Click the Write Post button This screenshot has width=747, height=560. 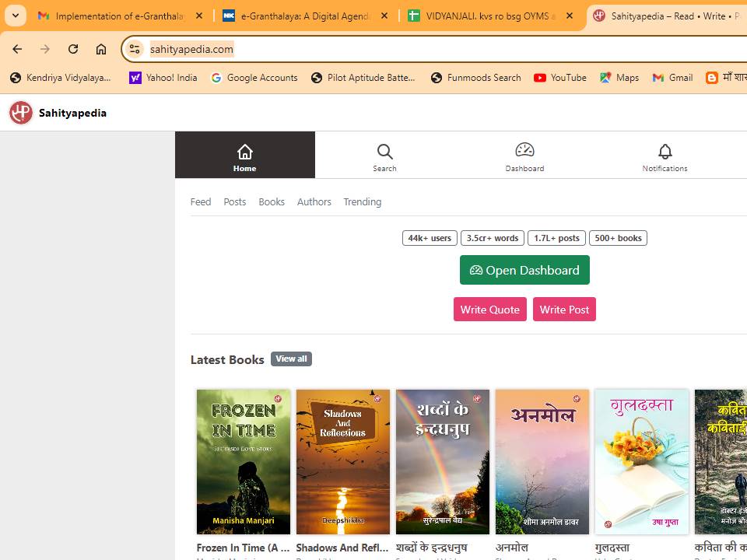(x=564, y=310)
